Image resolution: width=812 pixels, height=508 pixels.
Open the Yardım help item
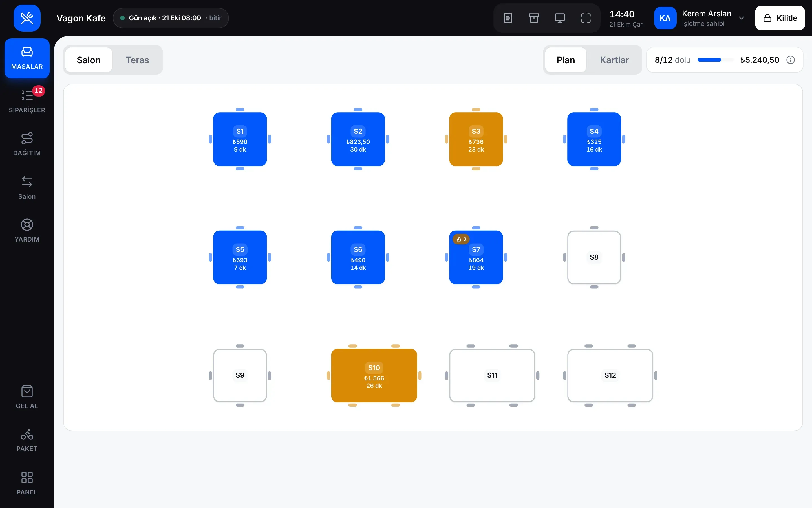tap(27, 231)
